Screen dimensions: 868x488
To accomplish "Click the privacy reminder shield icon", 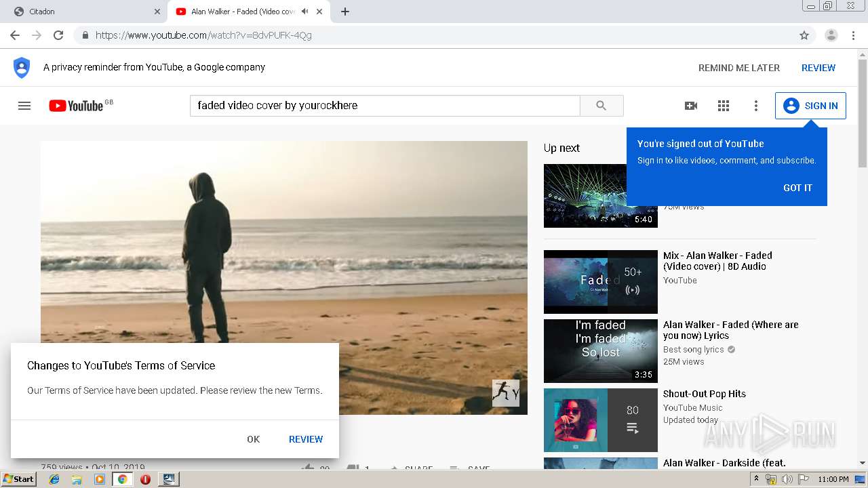I will (x=22, y=68).
